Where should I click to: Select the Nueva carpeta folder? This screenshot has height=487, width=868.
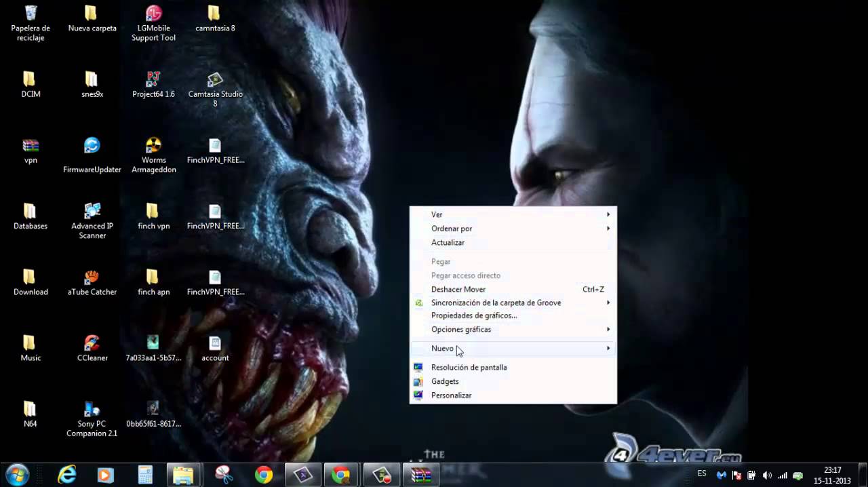pyautogui.click(x=92, y=18)
